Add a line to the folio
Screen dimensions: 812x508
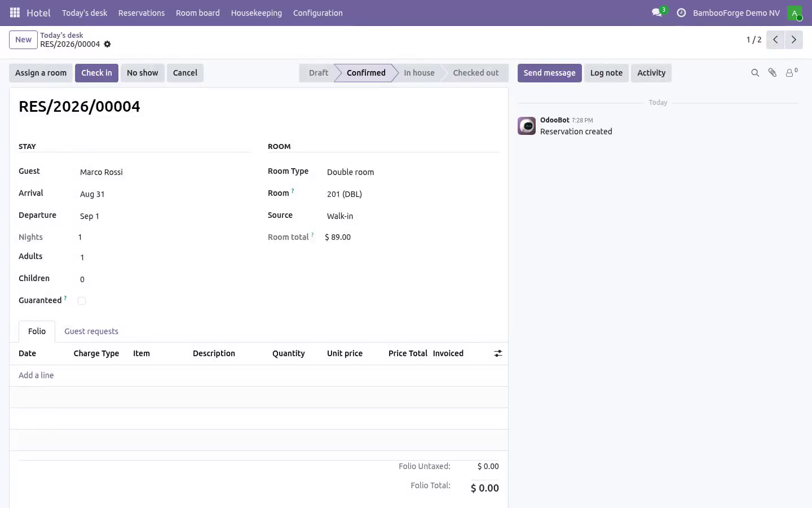pos(36,375)
